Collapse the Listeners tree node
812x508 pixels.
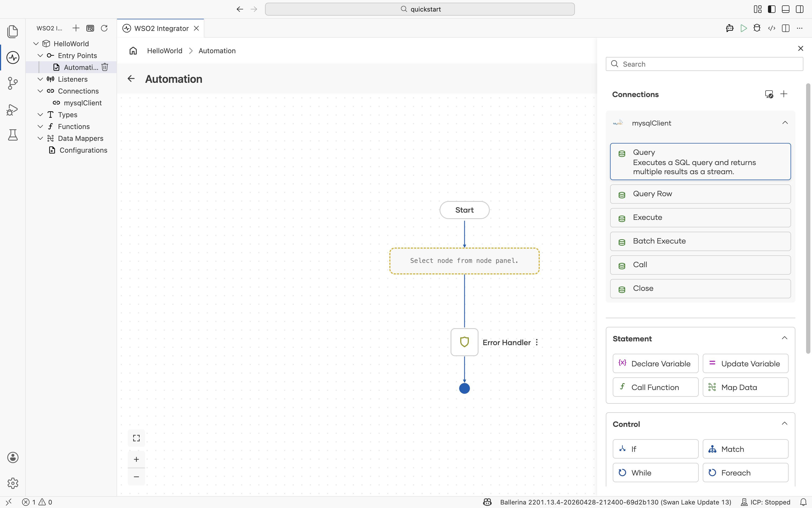click(40, 79)
